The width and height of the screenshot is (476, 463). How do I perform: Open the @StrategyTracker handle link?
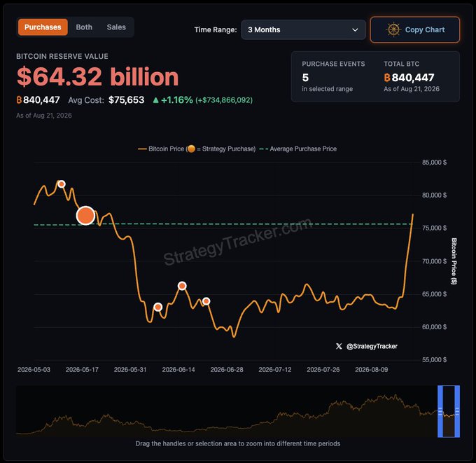coord(372,346)
